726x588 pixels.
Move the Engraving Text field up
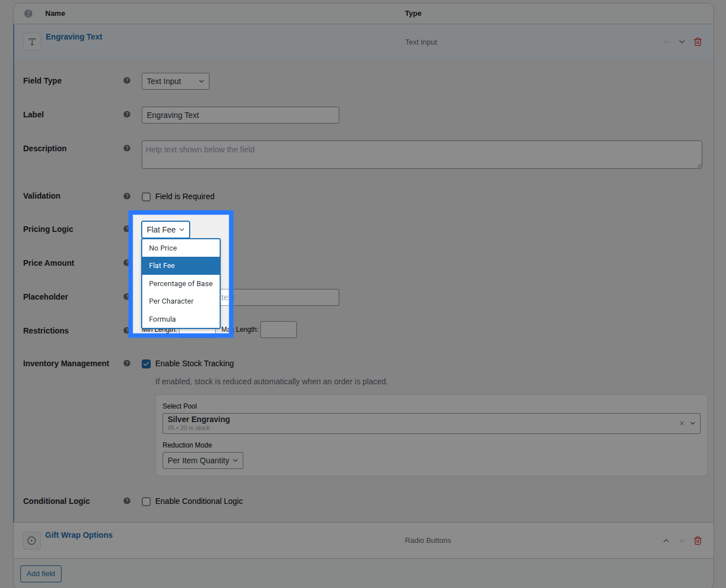coord(666,42)
